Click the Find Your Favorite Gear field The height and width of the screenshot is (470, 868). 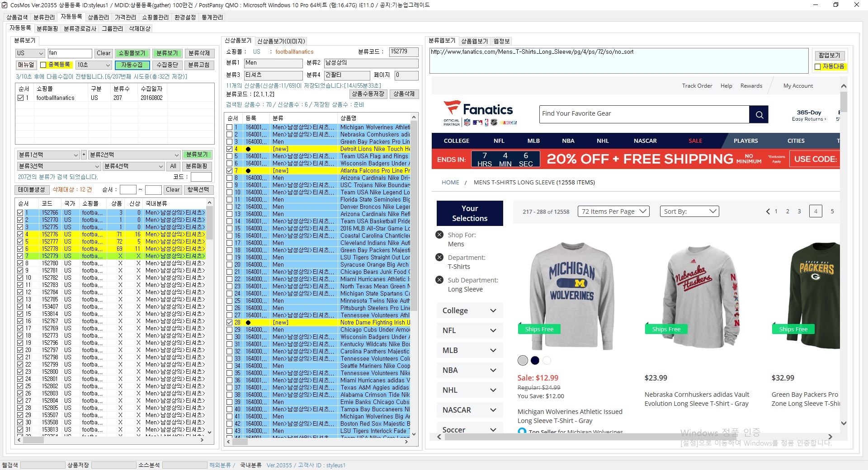tap(644, 114)
